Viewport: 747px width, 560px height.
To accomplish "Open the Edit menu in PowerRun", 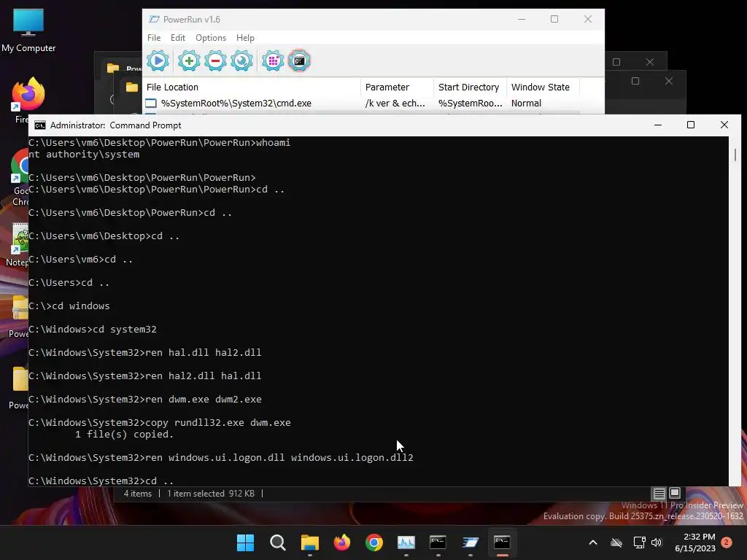I will pyautogui.click(x=178, y=38).
